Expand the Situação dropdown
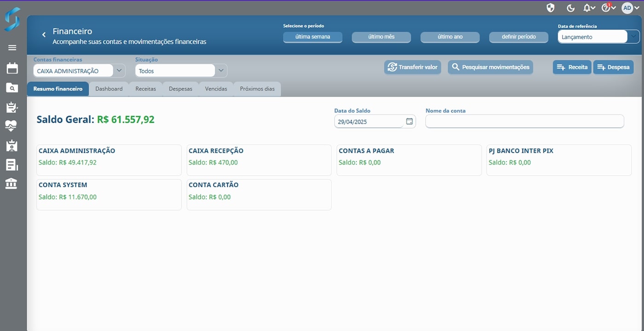 (221, 70)
